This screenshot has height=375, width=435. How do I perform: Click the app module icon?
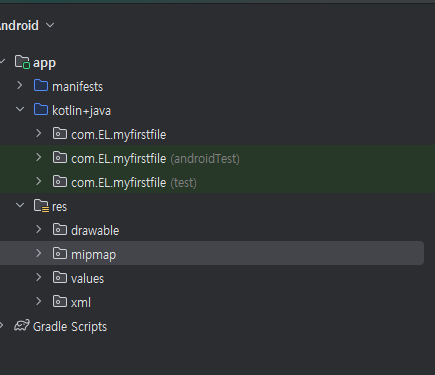22,62
